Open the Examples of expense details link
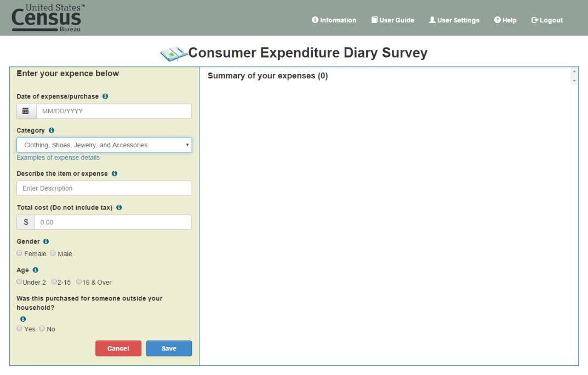Image resolution: width=588 pixels, height=375 pixels. [x=58, y=158]
